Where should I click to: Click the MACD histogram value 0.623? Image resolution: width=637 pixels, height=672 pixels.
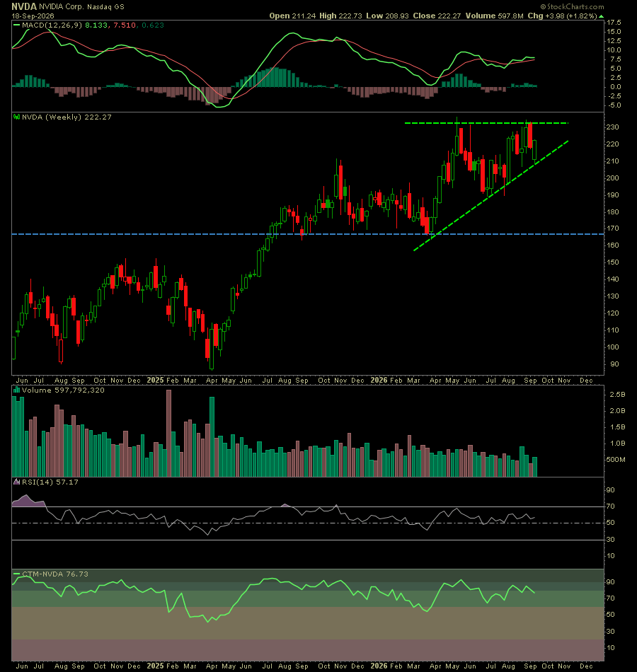point(153,25)
